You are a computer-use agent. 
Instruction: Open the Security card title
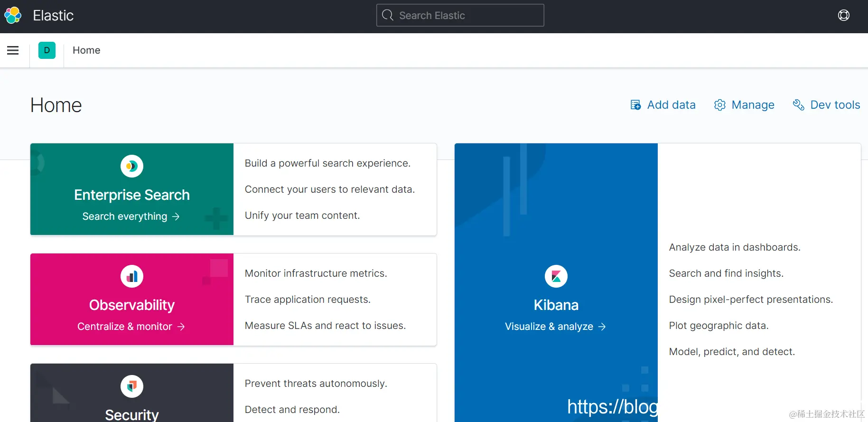click(132, 414)
